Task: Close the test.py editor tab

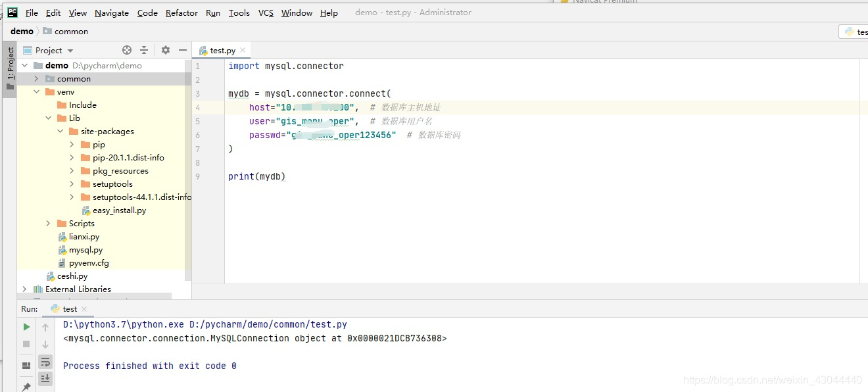Action: [x=243, y=50]
